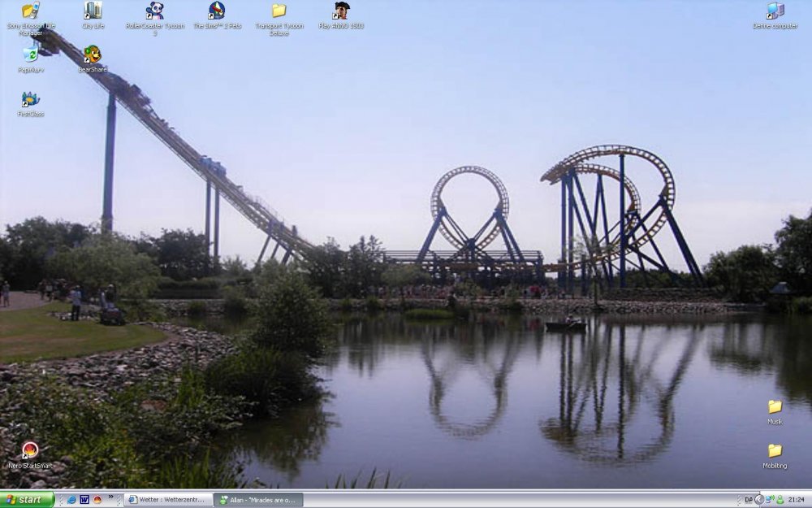Expand the Quick Launch overflow chevron
The image size is (812, 508).
(110, 497)
